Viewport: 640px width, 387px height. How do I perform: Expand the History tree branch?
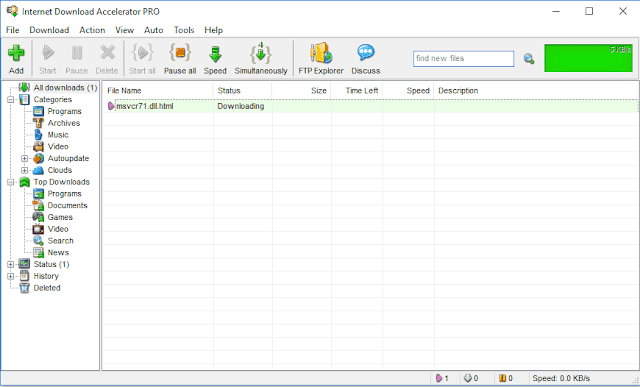(11, 276)
